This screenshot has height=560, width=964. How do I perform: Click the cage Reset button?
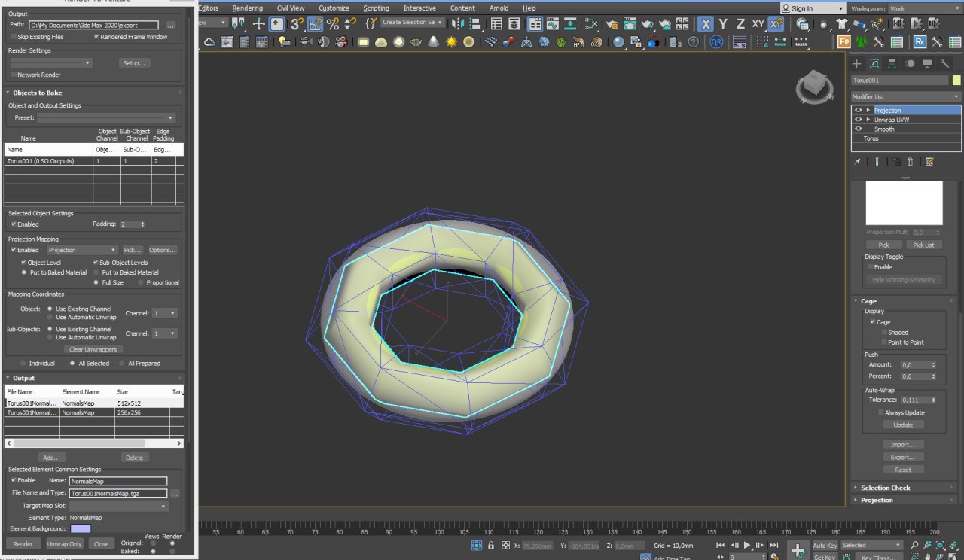(x=903, y=470)
